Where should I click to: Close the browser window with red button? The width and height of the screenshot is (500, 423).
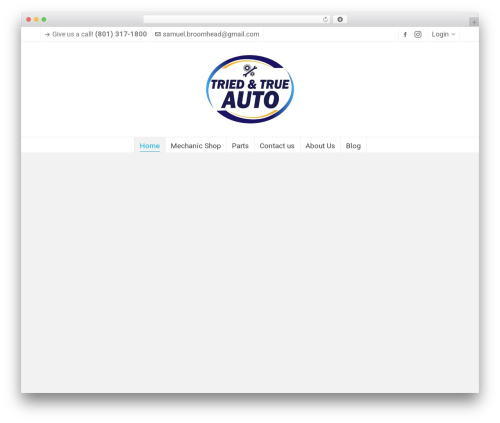click(x=29, y=19)
